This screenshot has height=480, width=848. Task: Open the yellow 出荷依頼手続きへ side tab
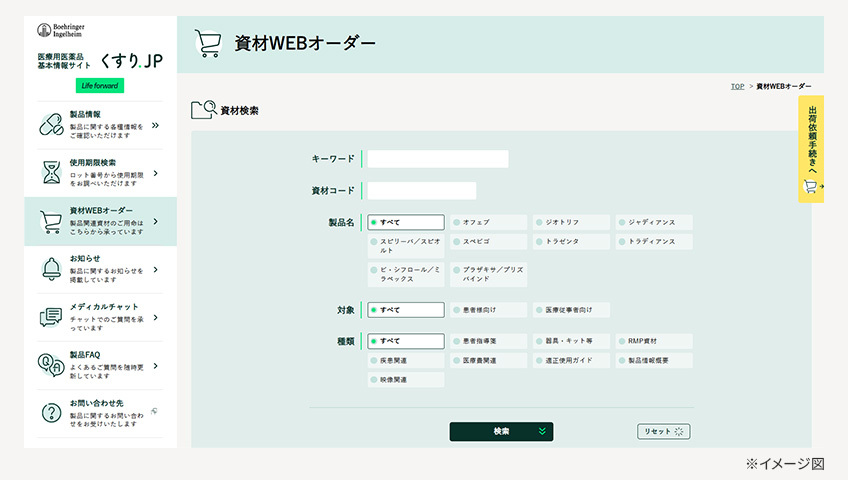pyautogui.click(x=811, y=149)
